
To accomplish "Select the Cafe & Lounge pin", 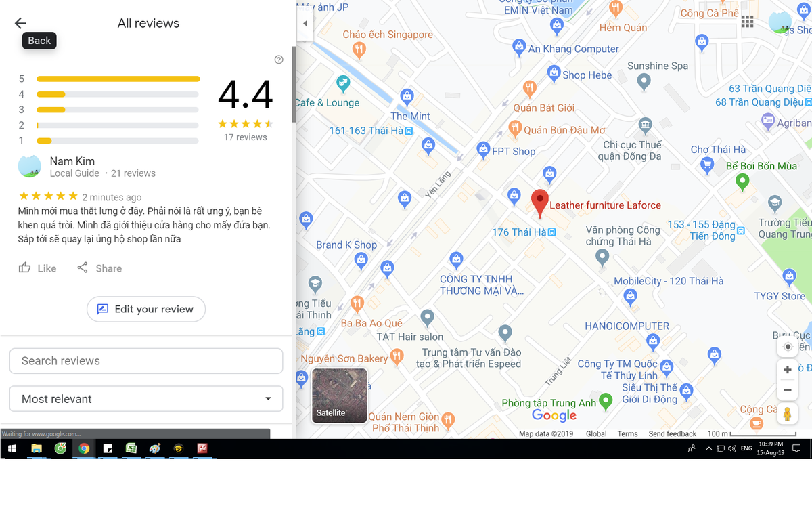I will (x=344, y=84).
